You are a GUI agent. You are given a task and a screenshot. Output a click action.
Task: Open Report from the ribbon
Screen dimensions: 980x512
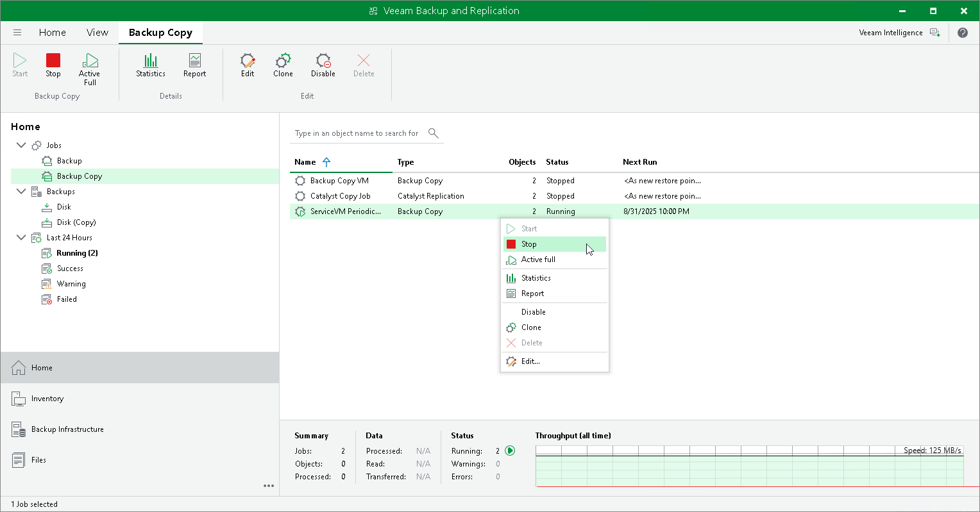[x=195, y=65]
